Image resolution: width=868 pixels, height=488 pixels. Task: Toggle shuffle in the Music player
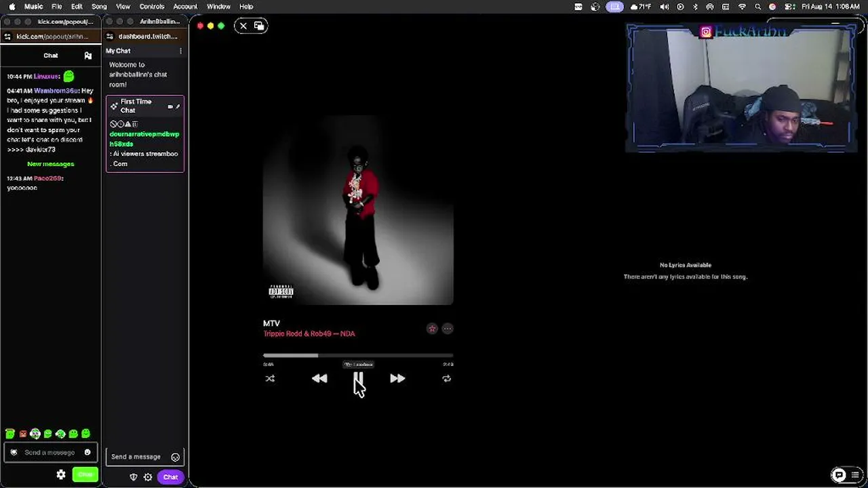click(x=270, y=379)
